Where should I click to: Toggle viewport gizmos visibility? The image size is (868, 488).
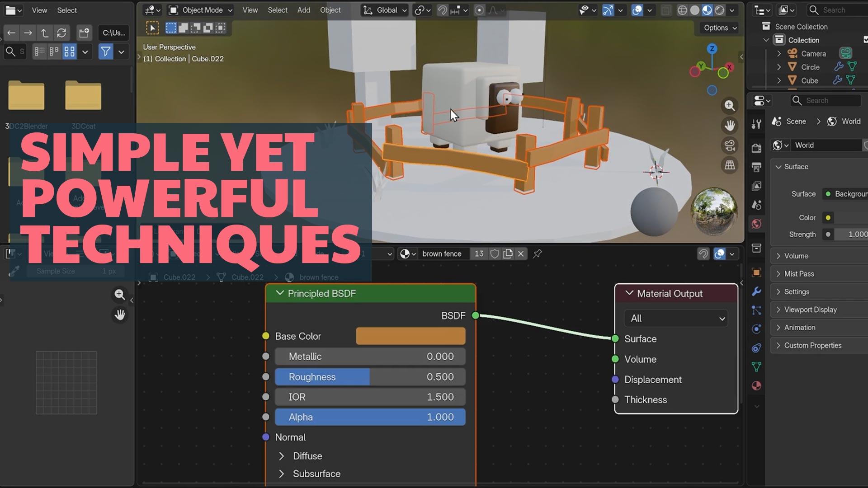point(608,10)
